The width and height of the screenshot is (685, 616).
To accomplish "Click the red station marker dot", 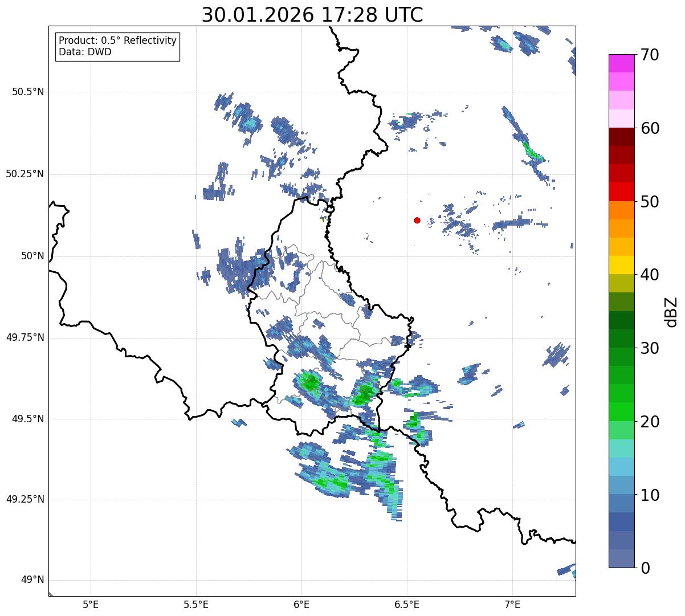I will (417, 220).
